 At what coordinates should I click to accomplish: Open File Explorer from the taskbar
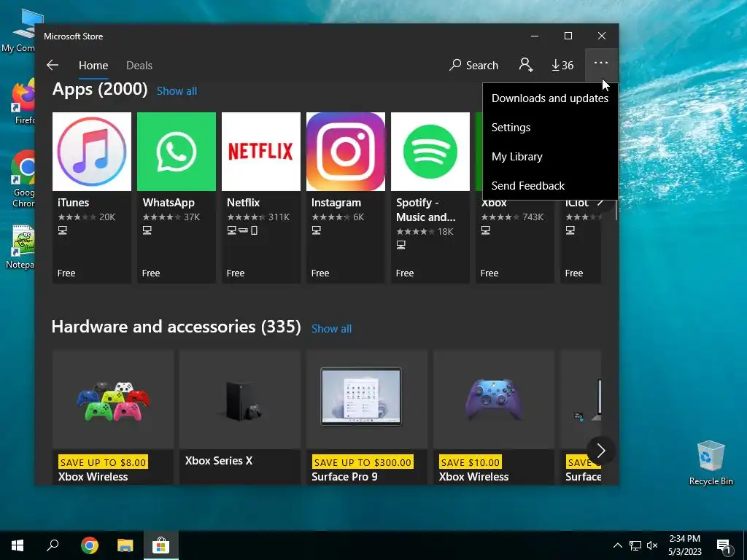pos(125,545)
